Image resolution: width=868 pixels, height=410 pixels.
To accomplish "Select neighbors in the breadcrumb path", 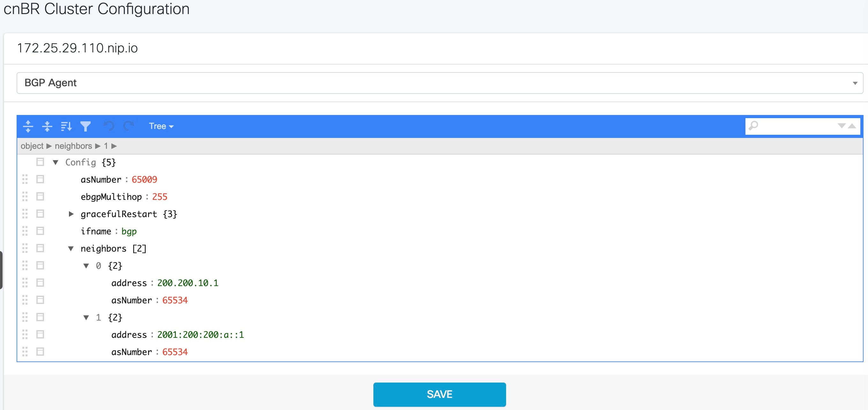I will tap(73, 146).
